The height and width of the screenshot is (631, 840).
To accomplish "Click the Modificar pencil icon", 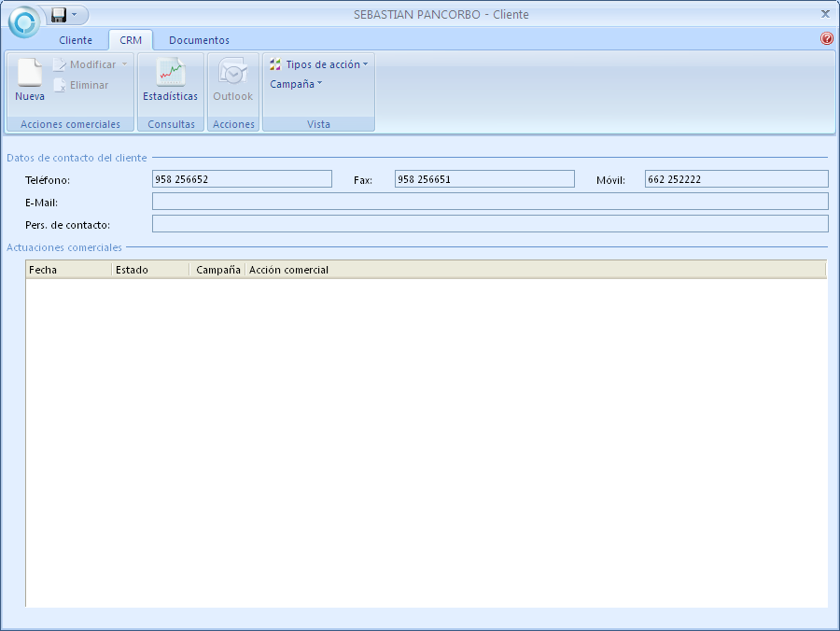I will (x=61, y=64).
